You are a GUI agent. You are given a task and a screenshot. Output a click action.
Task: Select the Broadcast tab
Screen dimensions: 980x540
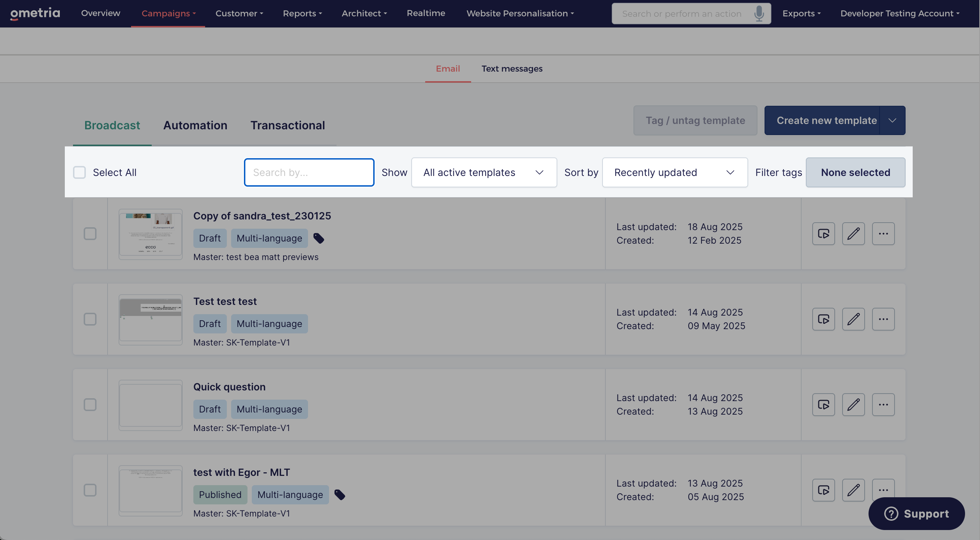(112, 125)
